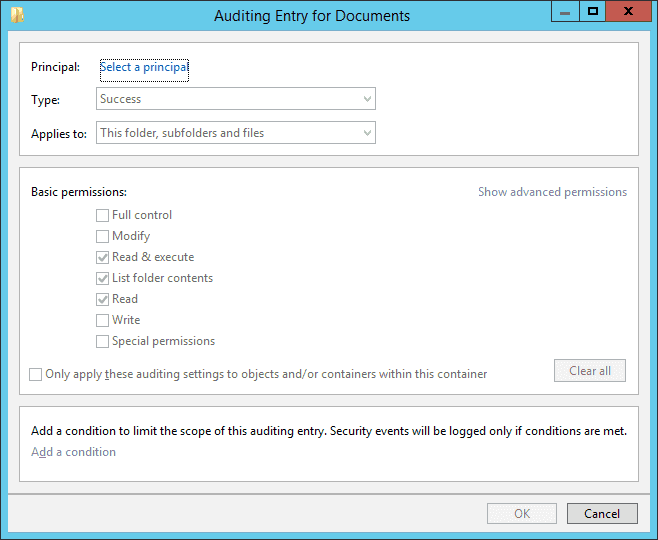658x540 pixels.
Task: Click Show advanced permissions link
Action: click(x=552, y=192)
